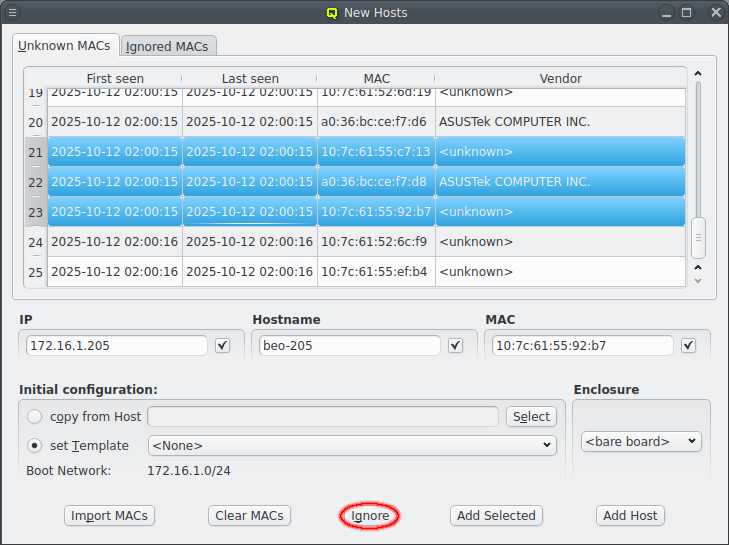Viewport: 729px width, 545px height.
Task: Select the 'copy from Host' radio button
Action: coord(36,416)
